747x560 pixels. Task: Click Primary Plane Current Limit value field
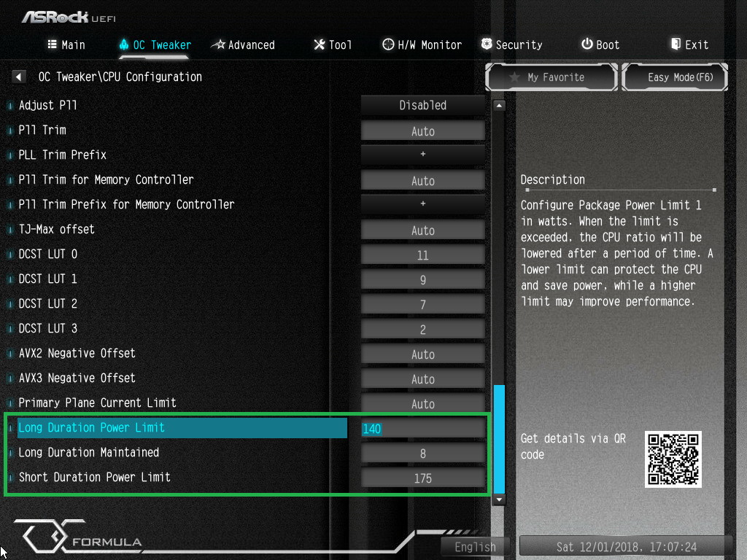(x=423, y=403)
